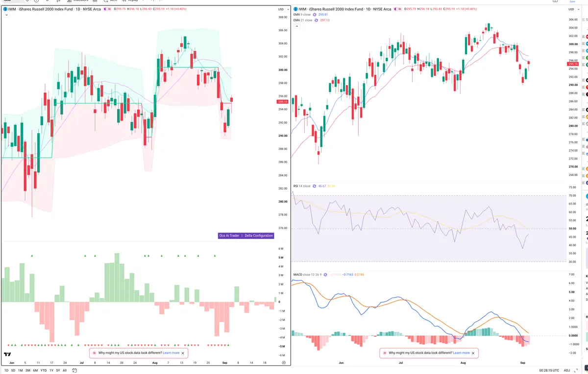Select the 5Y time range

click(58, 371)
